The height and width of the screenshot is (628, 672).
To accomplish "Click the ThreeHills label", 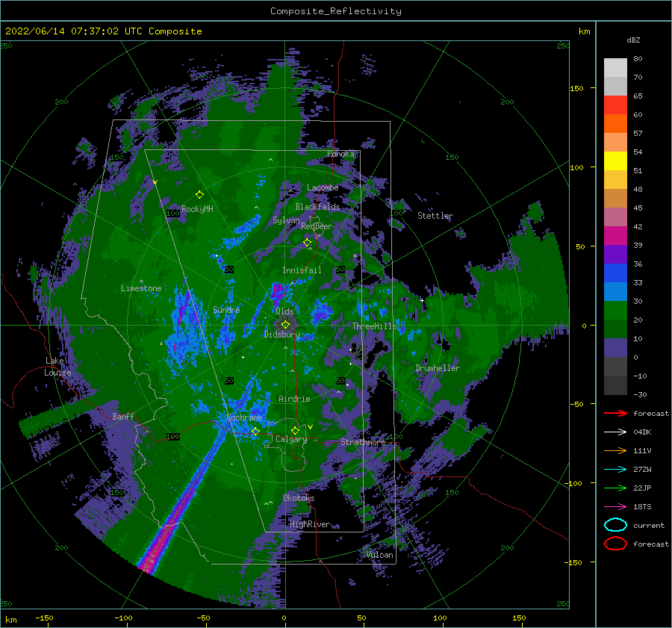I will coord(375,326).
